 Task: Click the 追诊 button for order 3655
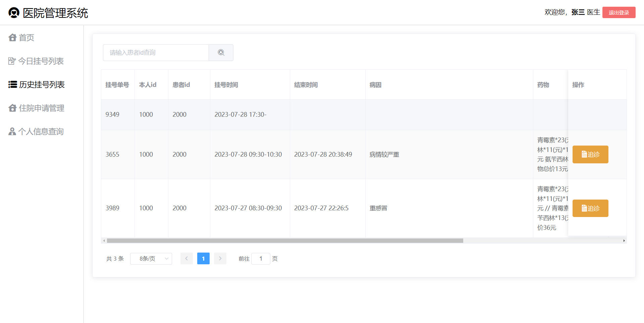(590, 154)
